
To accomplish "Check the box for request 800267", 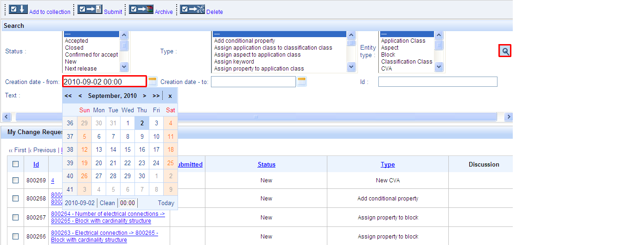I will (x=16, y=217).
